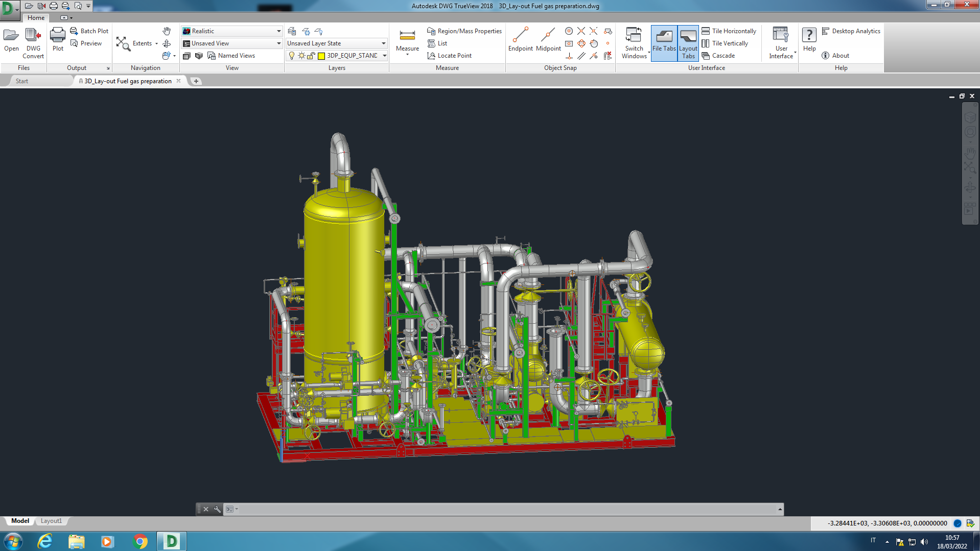
Task: Expand the Unsaved View dropdown
Action: click(x=278, y=43)
